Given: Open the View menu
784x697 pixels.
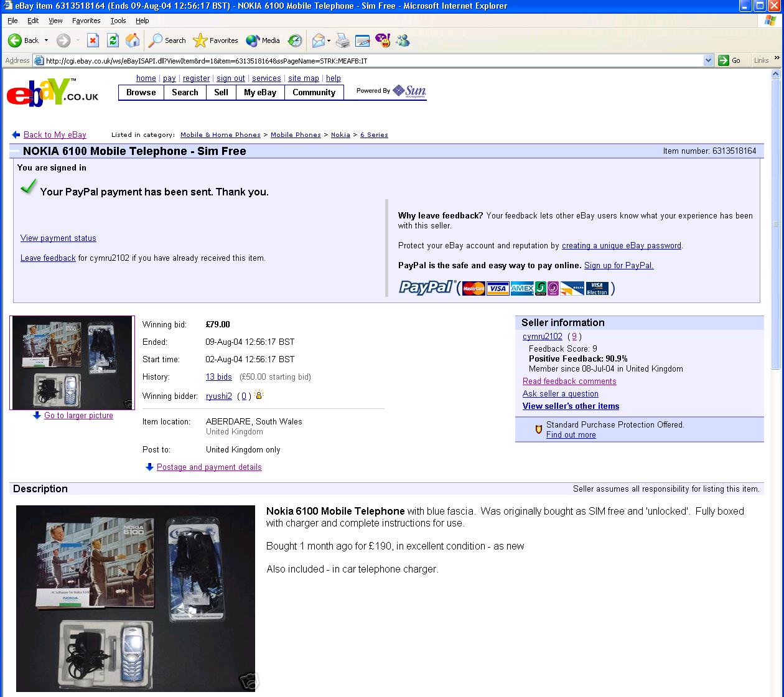Looking at the screenshot, I should coord(55,21).
